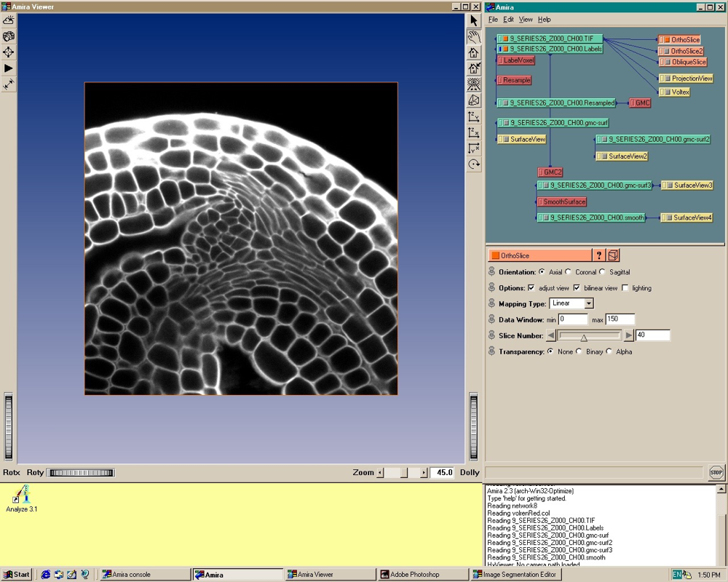The width and height of the screenshot is (728, 582).
Task: Click the Windows Start button
Action: 17,575
